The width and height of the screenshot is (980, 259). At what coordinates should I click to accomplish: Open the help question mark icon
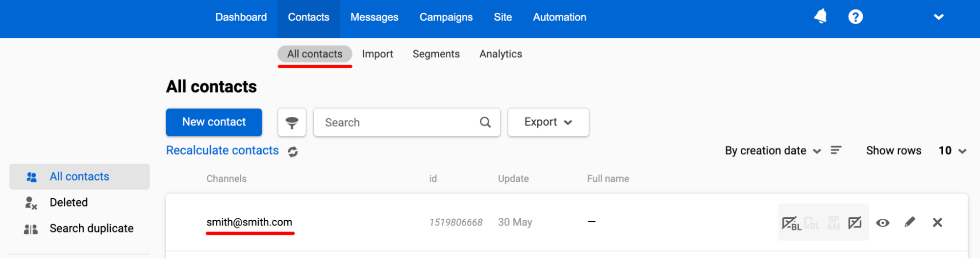point(855,17)
